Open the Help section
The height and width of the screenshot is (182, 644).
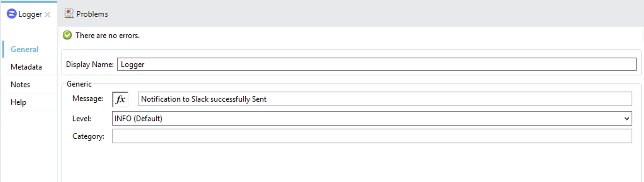18,102
